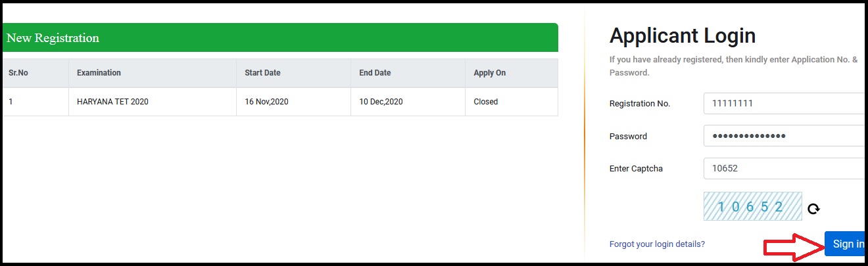Click the End Date column header
Viewport: 868px width, 266px height.
[375, 73]
